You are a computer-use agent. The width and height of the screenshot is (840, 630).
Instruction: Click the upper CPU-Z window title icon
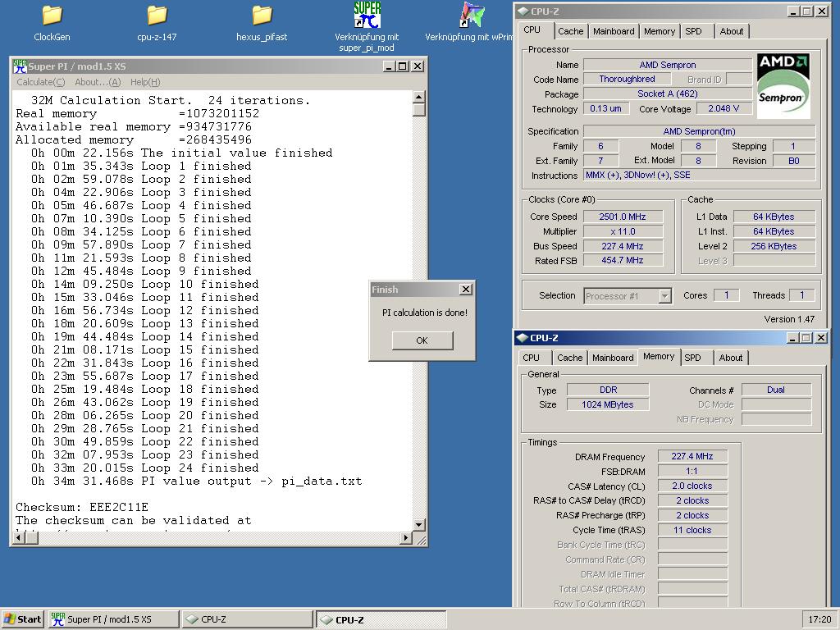pyautogui.click(x=523, y=11)
